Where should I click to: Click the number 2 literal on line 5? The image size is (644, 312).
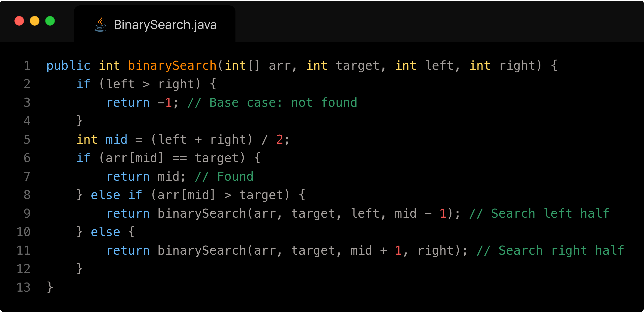point(280,139)
